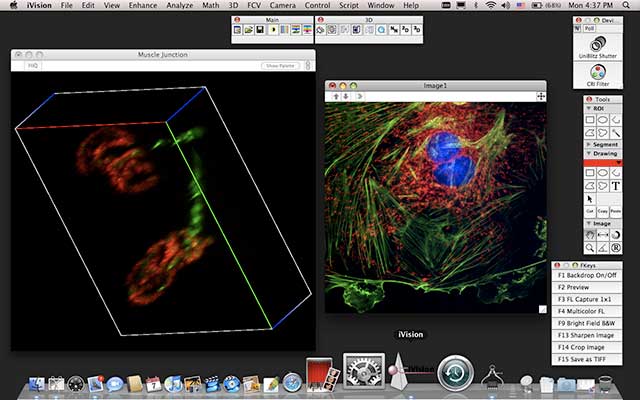Click the Wi-Fi icon in menu bar
Viewport: 640px width, 400px height.
coord(491,5)
